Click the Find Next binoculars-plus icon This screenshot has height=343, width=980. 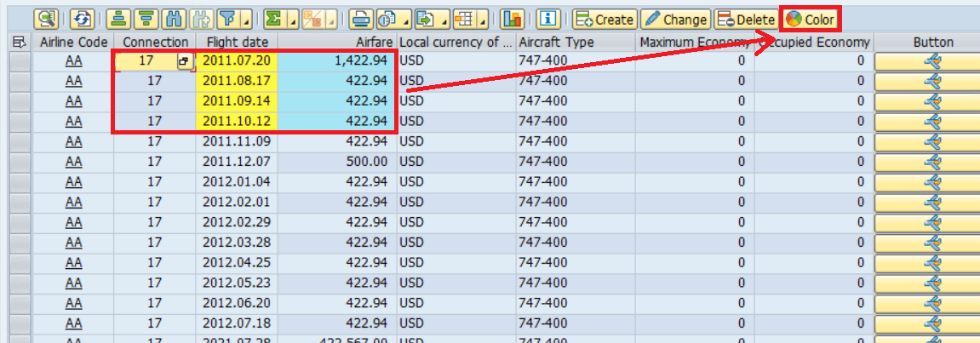click(201, 20)
